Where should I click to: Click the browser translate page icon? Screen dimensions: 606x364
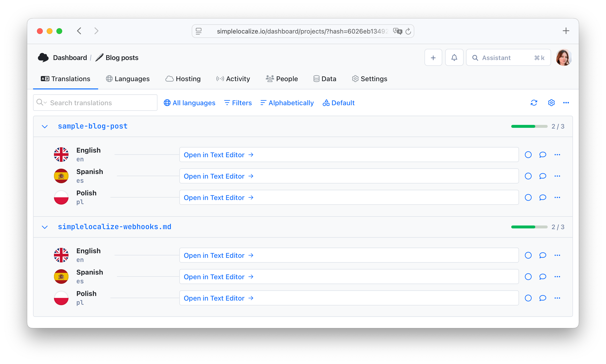397,31
